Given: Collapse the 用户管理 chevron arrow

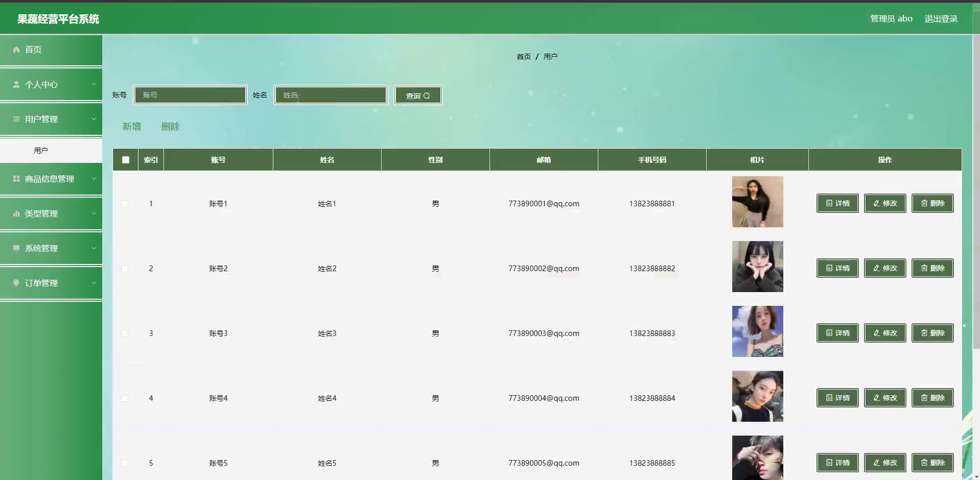Looking at the screenshot, I should (x=94, y=119).
